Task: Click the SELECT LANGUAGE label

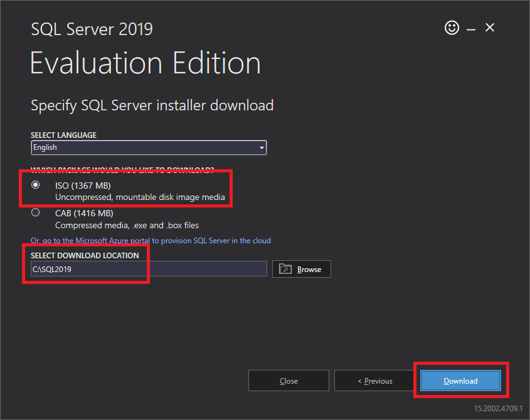Action: pyautogui.click(x=63, y=135)
